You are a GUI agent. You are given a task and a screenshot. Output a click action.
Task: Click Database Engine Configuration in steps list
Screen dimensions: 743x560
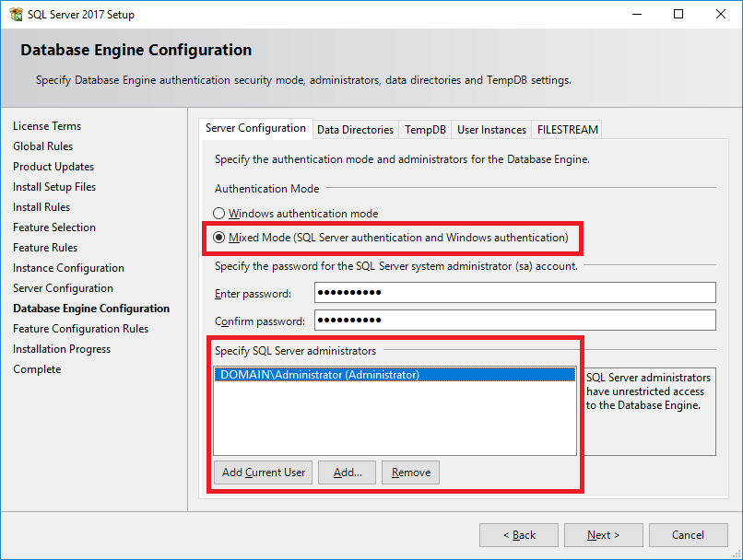pos(91,309)
